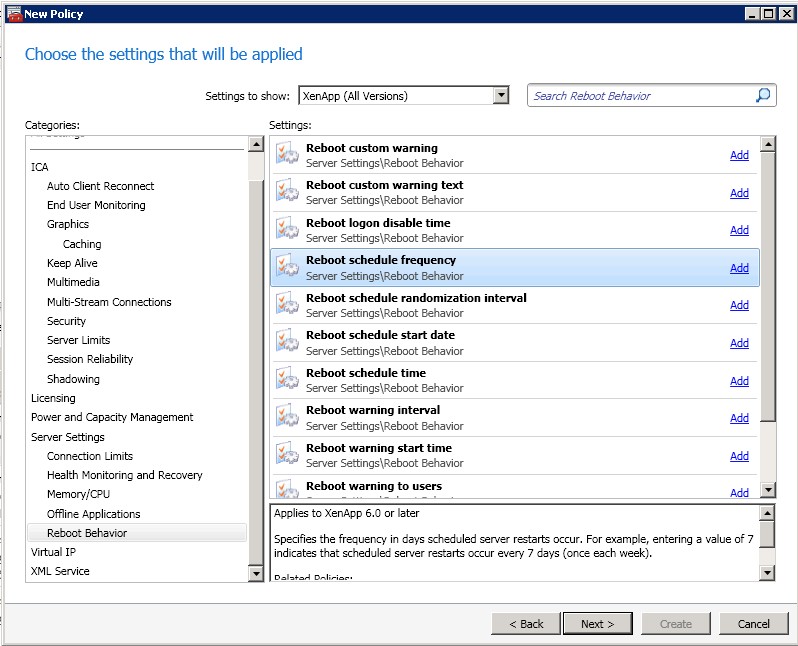This screenshot has width=798, height=646.
Task: Go back with the Back button
Action: pyautogui.click(x=526, y=624)
